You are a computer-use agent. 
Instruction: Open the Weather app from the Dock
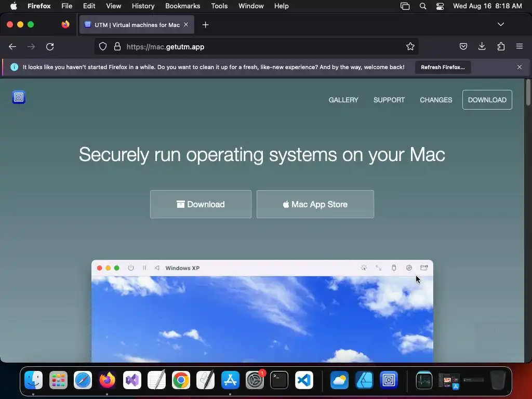coord(339,380)
